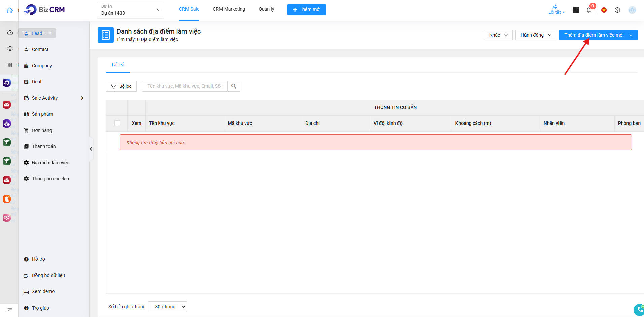
Task: Open the apps grid launcher in header
Action: [x=576, y=10]
